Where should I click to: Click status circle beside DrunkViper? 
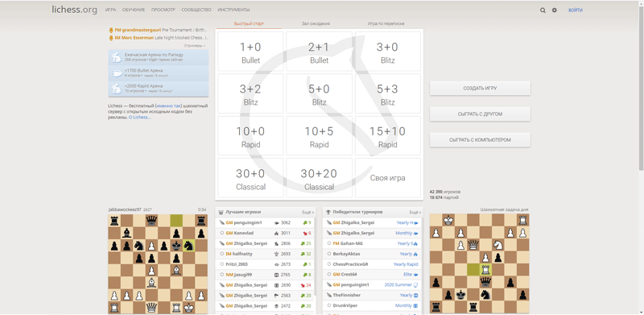(x=329, y=305)
